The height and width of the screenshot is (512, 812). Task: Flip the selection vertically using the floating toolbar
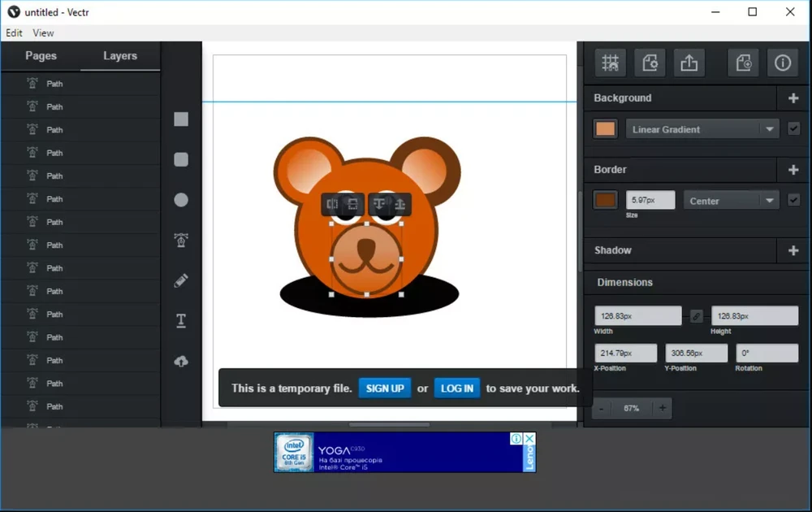352,204
